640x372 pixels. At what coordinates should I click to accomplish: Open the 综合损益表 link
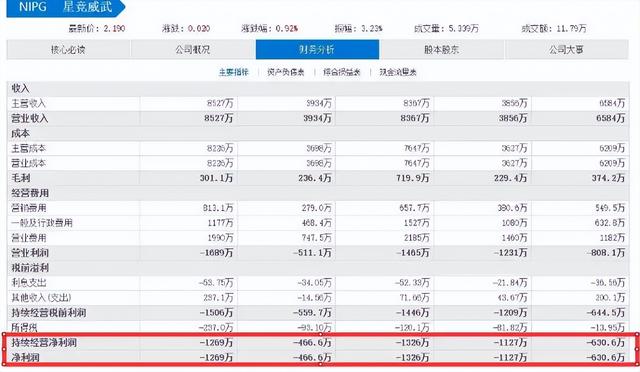point(342,72)
